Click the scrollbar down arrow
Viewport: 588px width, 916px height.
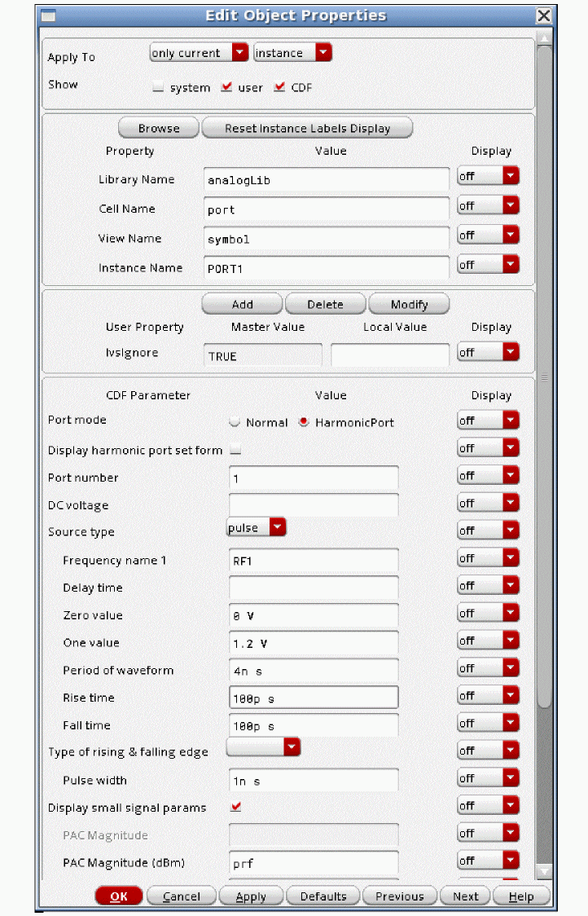(x=544, y=871)
